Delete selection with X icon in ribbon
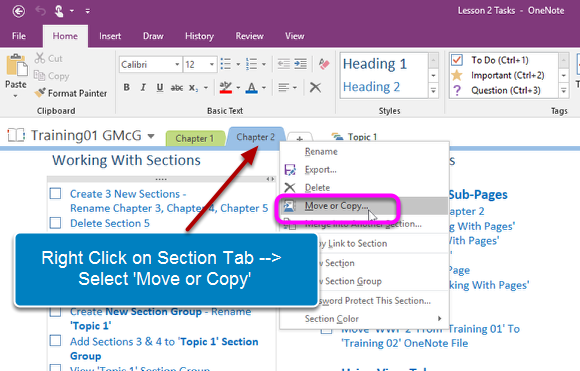This screenshot has height=371, width=580. point(315,88)
